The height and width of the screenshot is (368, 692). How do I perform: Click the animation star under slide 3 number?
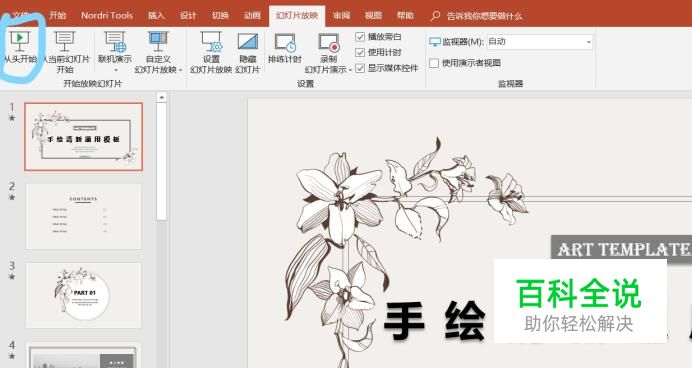click(x=12, y=277)
